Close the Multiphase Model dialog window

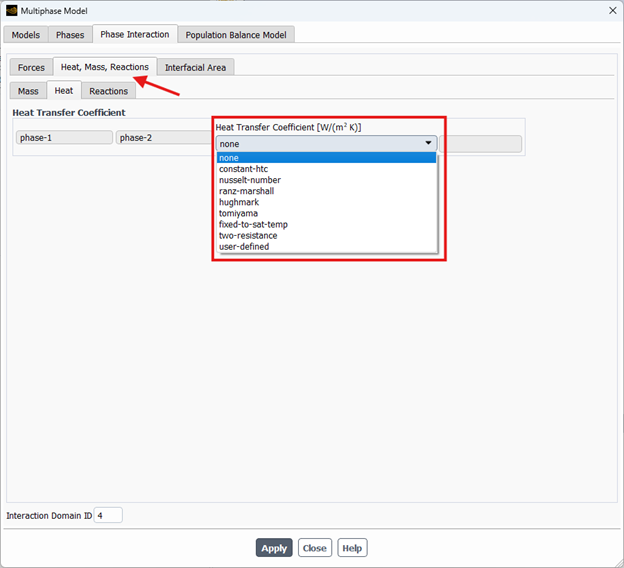point(611,11)
